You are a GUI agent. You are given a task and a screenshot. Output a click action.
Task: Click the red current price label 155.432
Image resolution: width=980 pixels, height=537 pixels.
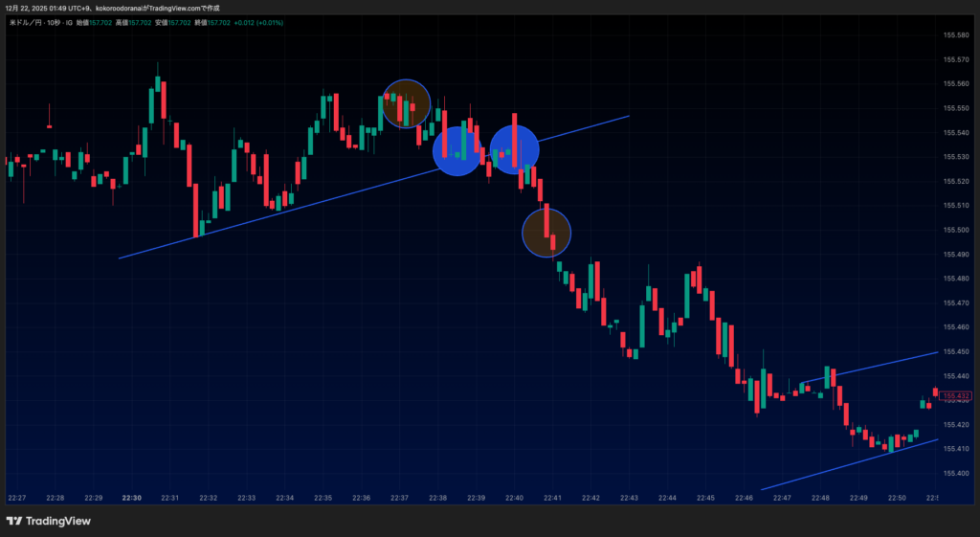(956, 395)
